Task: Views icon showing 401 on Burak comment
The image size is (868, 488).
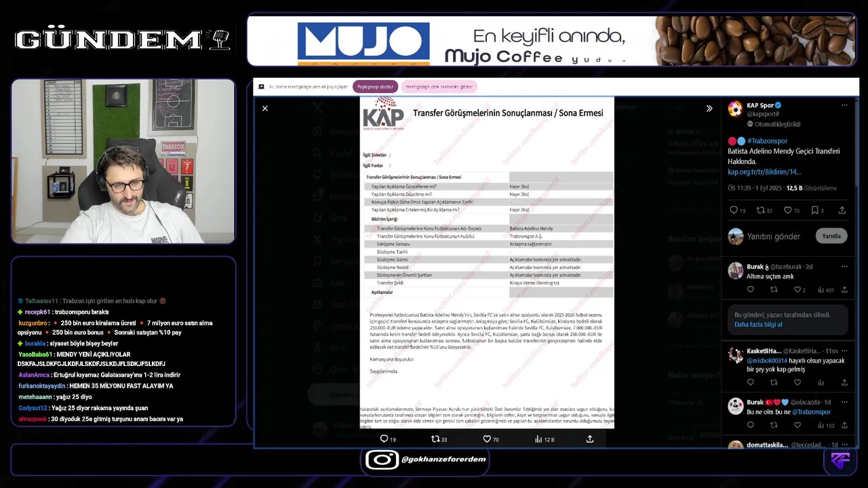Action: click(x=821, y=289)
